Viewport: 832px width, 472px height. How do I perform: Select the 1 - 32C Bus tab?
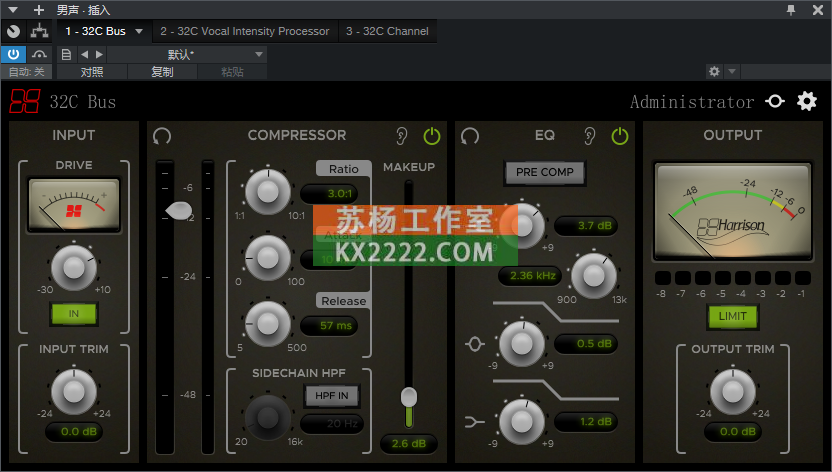tap(96, 31)
